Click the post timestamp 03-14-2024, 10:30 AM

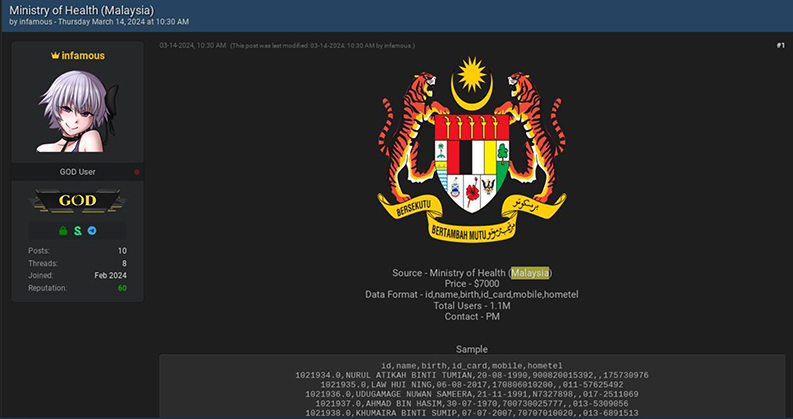pyautogui.click(x=193, y=46)
